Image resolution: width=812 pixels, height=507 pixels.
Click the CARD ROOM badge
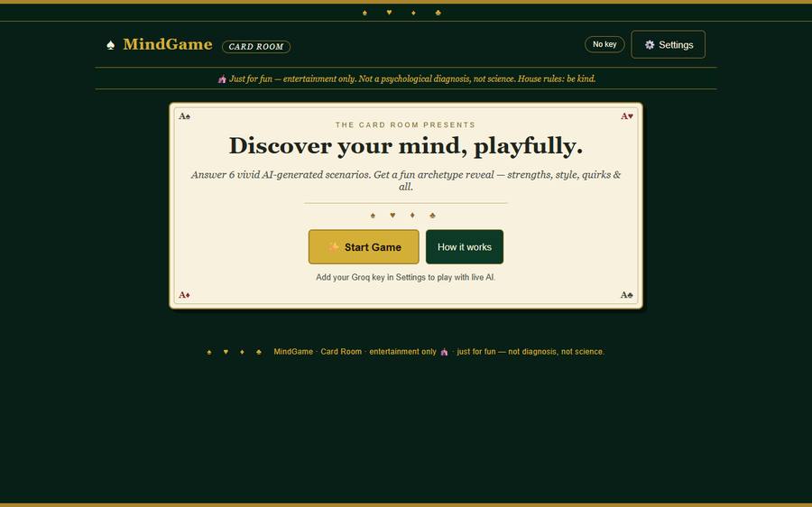(256, 47)
